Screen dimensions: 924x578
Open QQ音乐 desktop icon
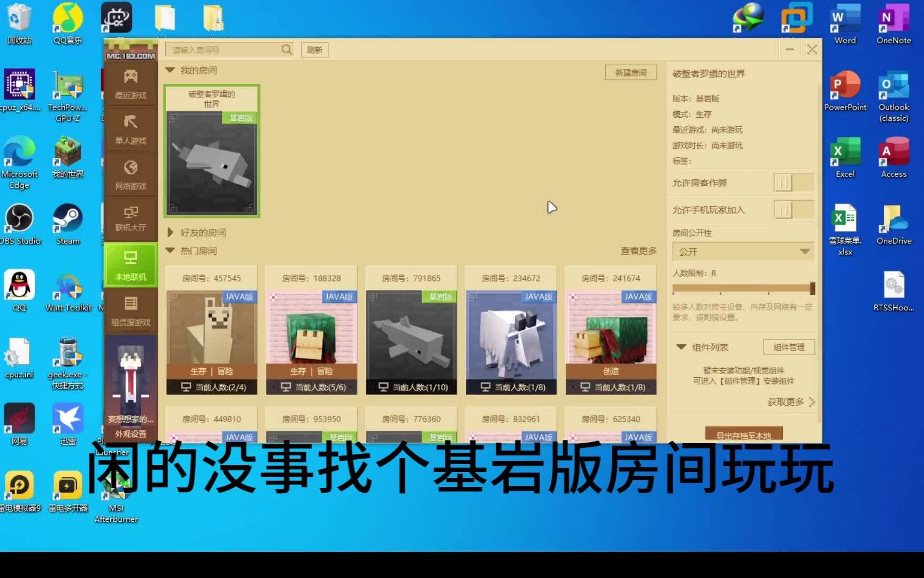coord(68,24)
